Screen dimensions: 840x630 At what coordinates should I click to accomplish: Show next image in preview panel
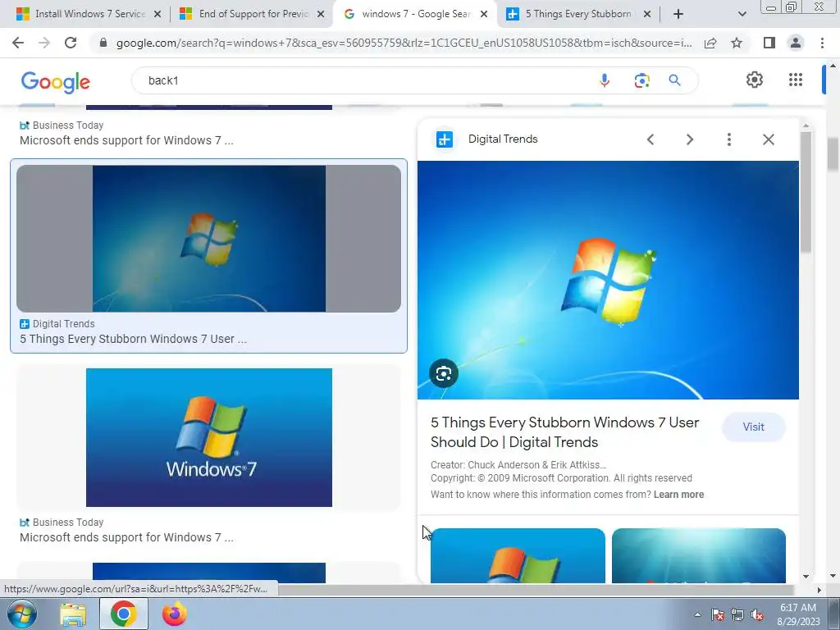point(689,139)
